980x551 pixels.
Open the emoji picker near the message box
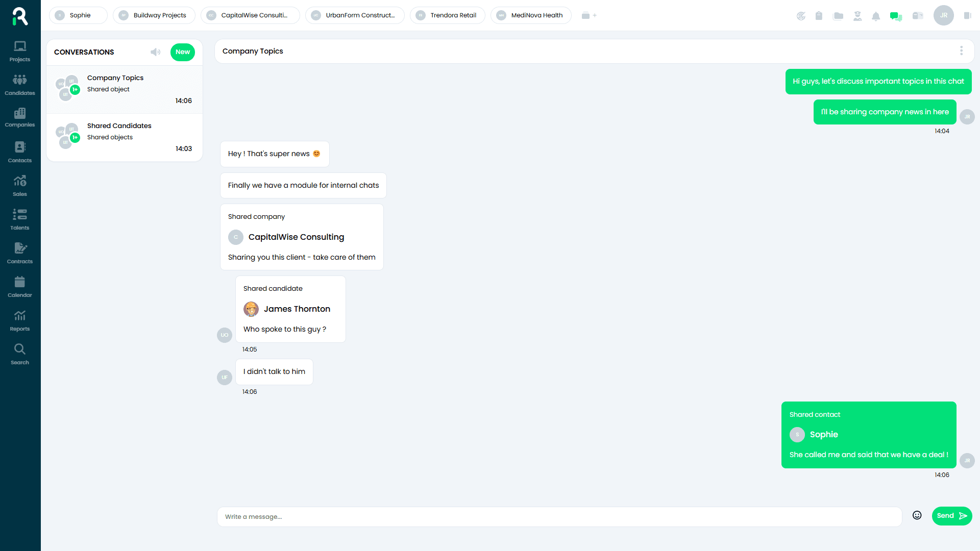917,515
